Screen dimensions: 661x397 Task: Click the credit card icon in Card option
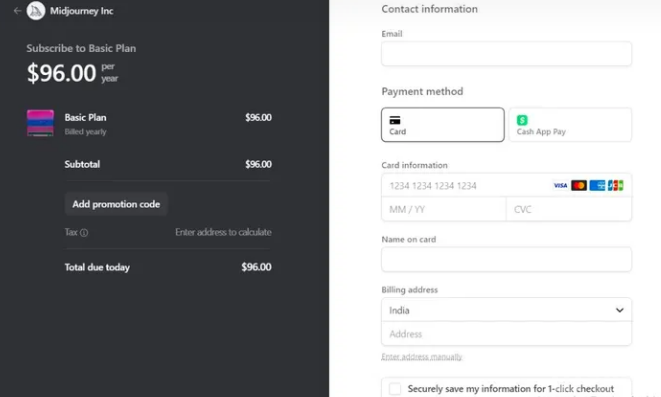point(395,121)
